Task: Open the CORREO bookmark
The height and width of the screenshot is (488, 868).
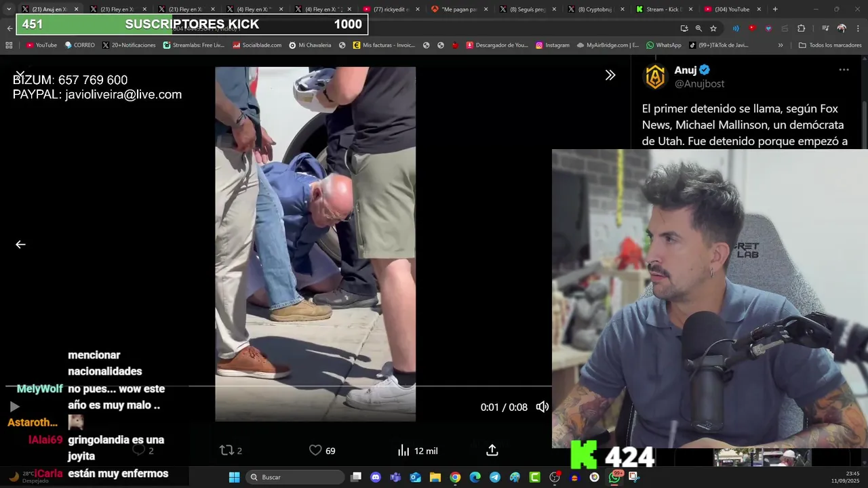Action: 80,45
